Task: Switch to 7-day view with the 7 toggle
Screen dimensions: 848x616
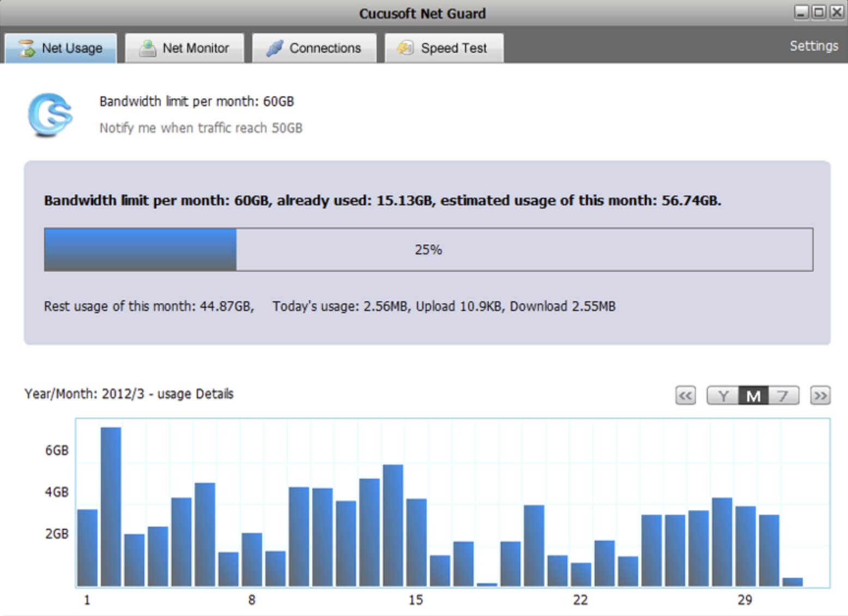Action: tap(783, 395)
